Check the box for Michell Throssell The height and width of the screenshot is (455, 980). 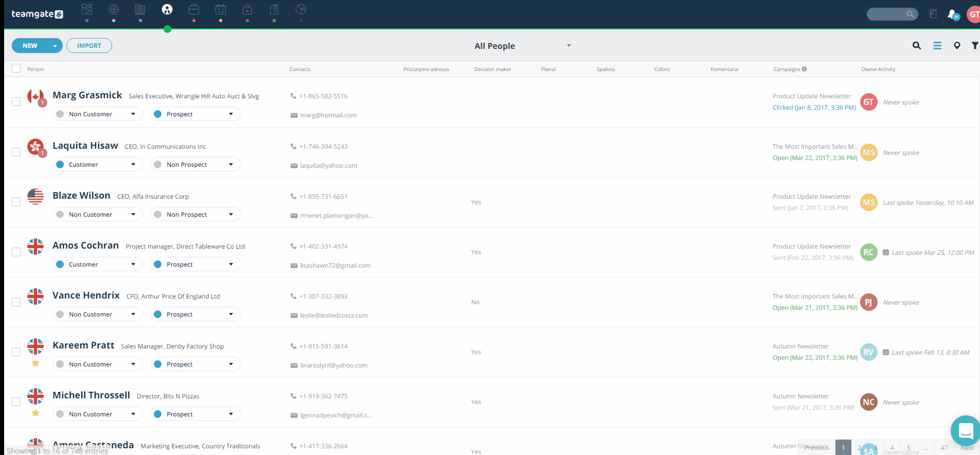[x=16, y=402]
